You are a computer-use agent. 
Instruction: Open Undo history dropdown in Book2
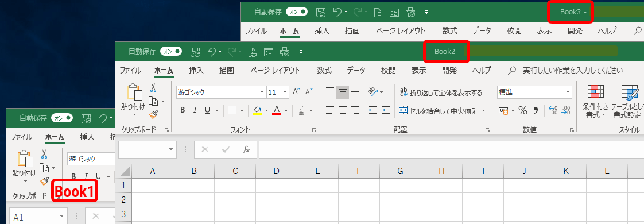pos(220,52)
